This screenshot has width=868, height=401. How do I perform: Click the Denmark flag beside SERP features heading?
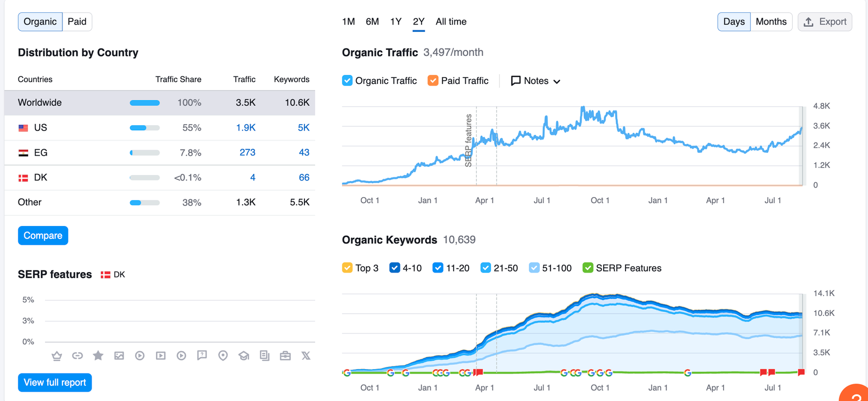coord(106,275)
